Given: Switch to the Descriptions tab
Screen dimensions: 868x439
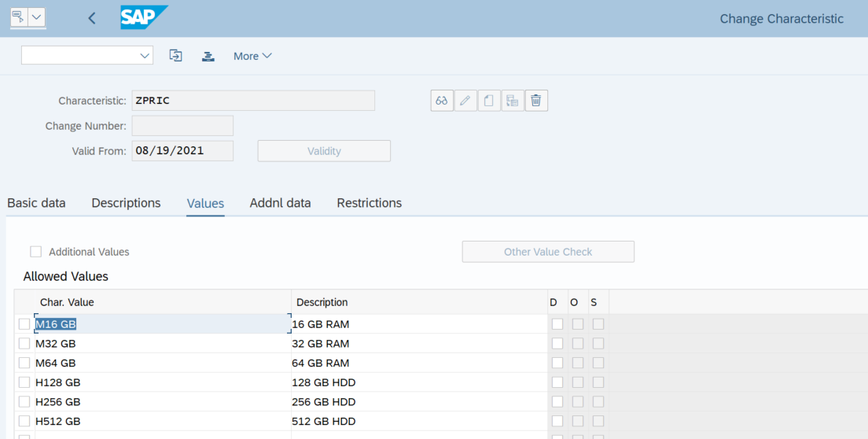Looking at the screenshot, I should click(127, 203).
